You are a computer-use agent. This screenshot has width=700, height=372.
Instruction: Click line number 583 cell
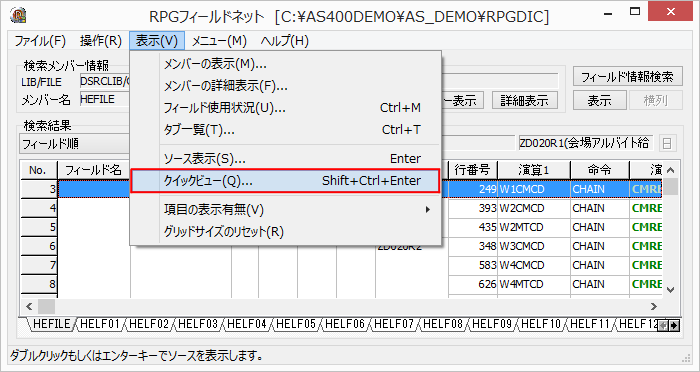click(473, 265)
